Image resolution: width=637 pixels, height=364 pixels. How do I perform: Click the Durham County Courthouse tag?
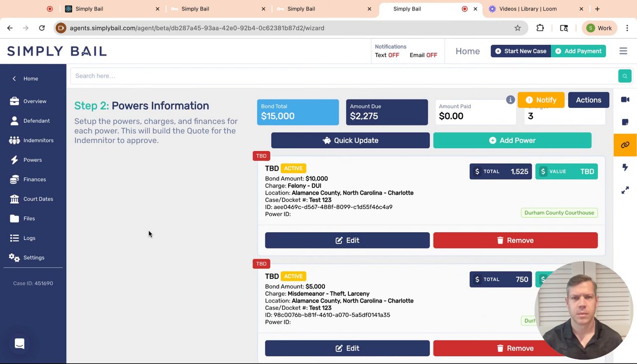point(559,213)
